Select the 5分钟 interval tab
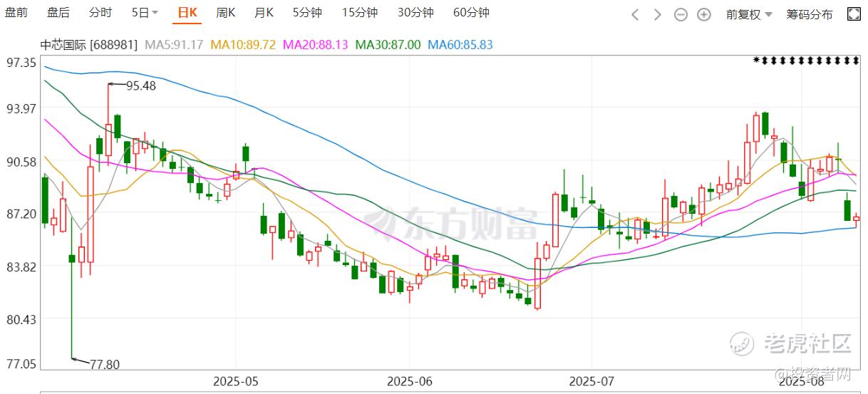The image size is (868, 394). click(x=307, y=13)
